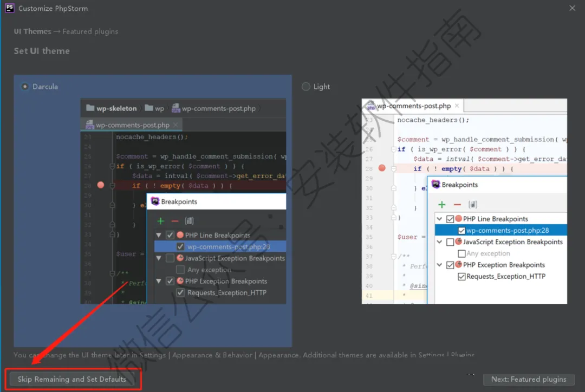Click the Featured plugins breadcrumb step

pos(90,31)
